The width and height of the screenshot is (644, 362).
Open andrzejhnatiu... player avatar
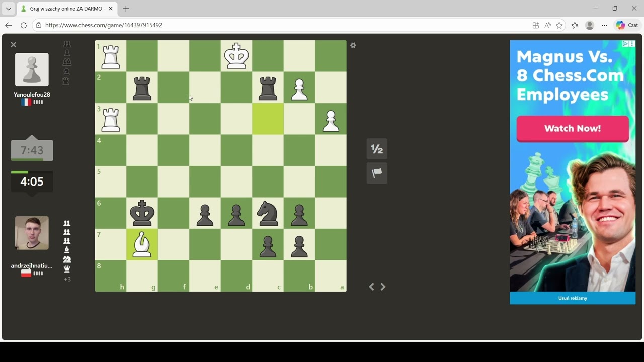point(32,233)
